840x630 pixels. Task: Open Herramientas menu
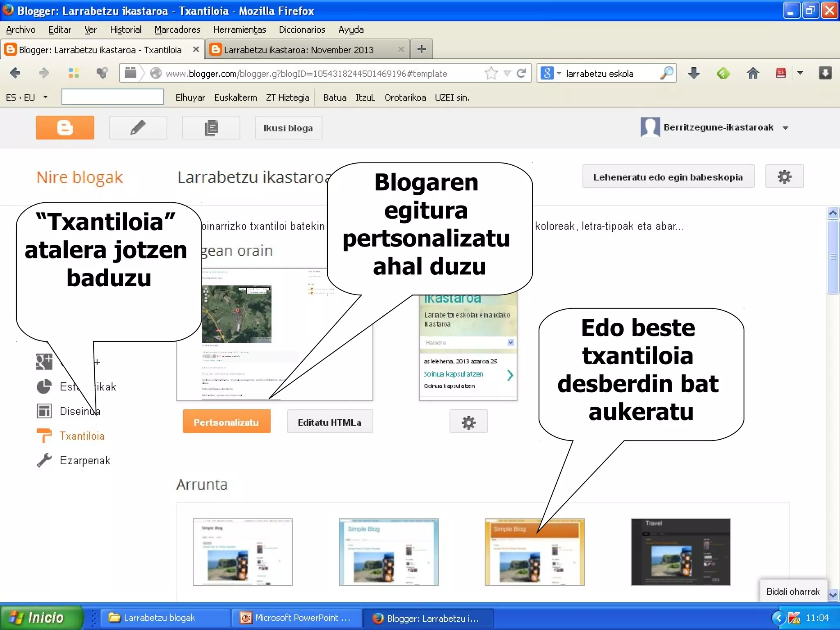(x=240, y=30)
